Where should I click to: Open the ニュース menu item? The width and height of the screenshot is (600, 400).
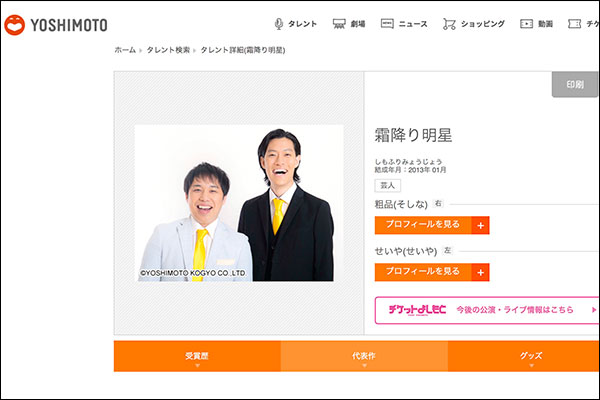412,24
